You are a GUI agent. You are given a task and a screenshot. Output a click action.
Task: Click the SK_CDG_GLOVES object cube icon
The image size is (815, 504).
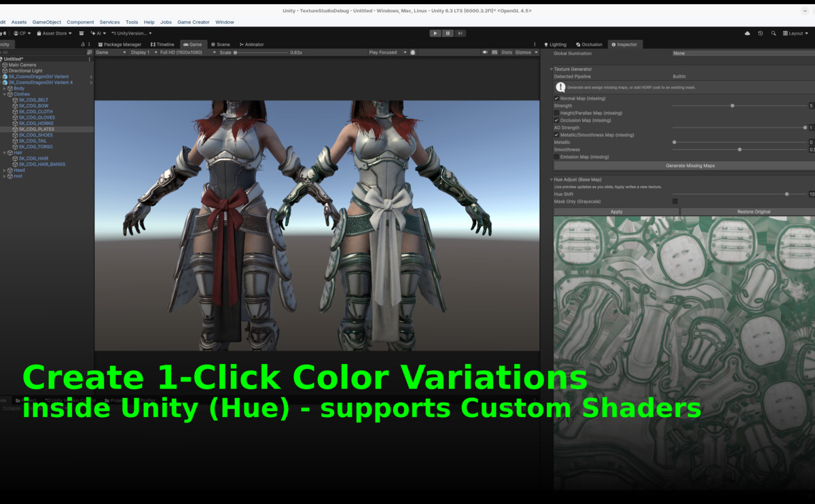(15, 118)
